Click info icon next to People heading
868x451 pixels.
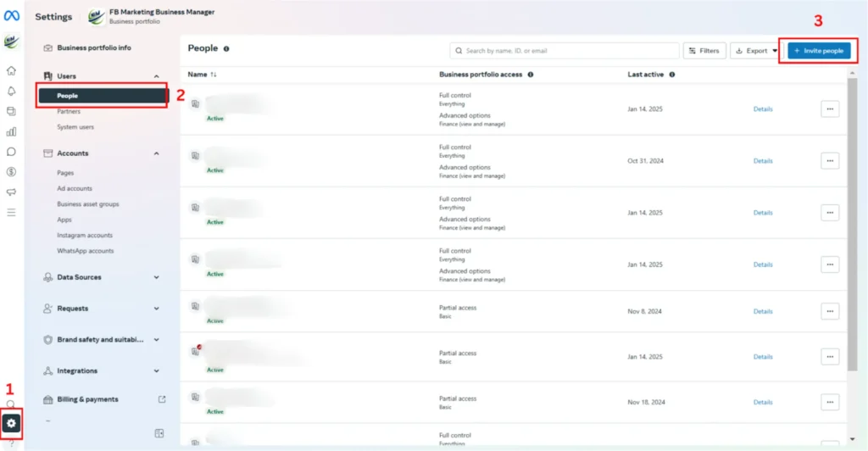coord(226,48)
